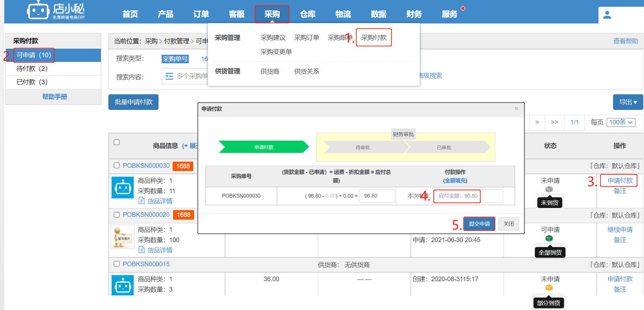Check the box for order POBKSN000020
Screen dimensions: 644x310
[x=117, y=215]
